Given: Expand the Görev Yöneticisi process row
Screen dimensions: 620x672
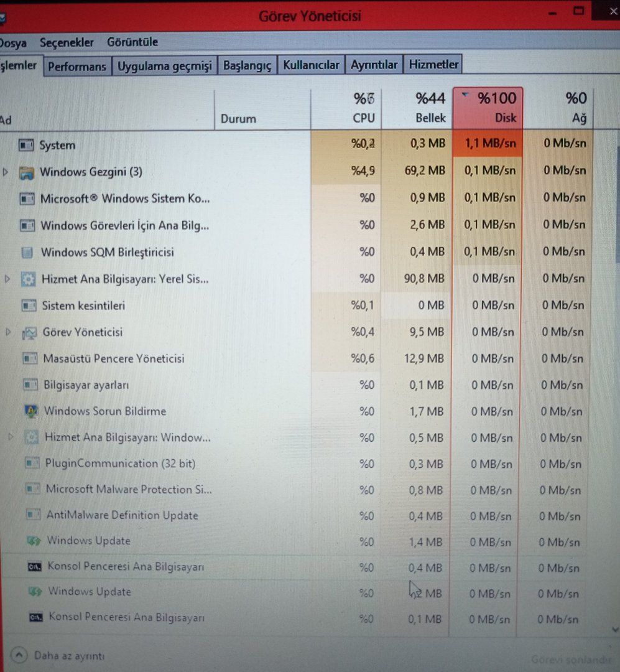Looking at the screenshot, I should tap(8, 332).
